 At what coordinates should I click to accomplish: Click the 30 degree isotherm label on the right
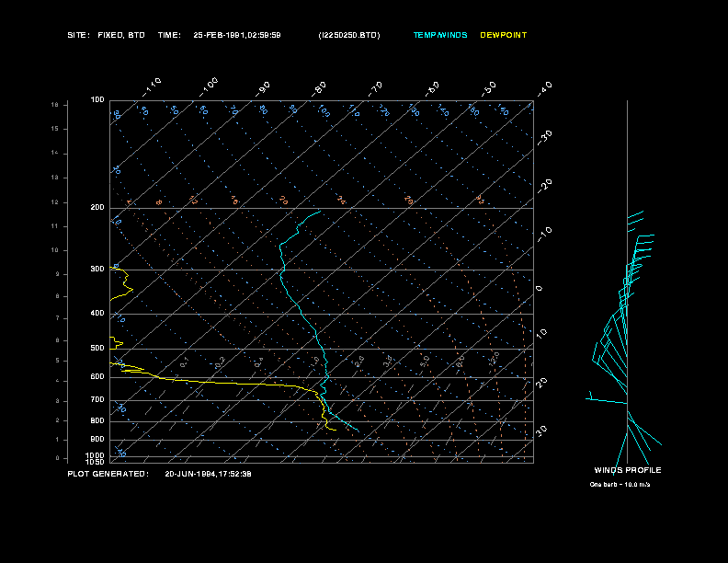pyautogui.click(x=541, y=431)
